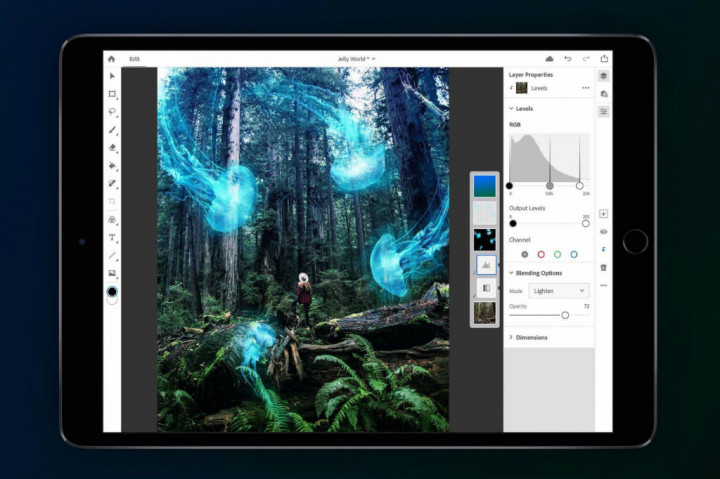
Task: Select the Paint Bucket fill tool
Action: pos(112,166)
